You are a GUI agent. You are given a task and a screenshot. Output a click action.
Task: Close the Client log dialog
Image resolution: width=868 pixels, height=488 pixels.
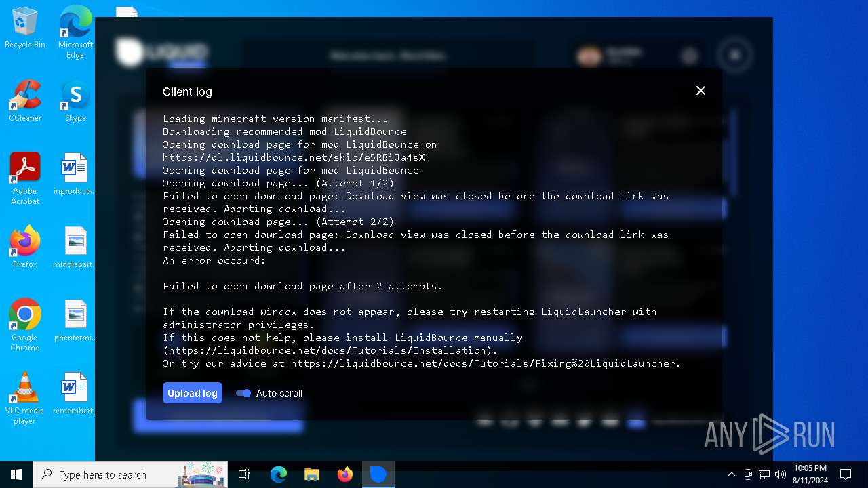pyautogui.click(x=701, y=90)
